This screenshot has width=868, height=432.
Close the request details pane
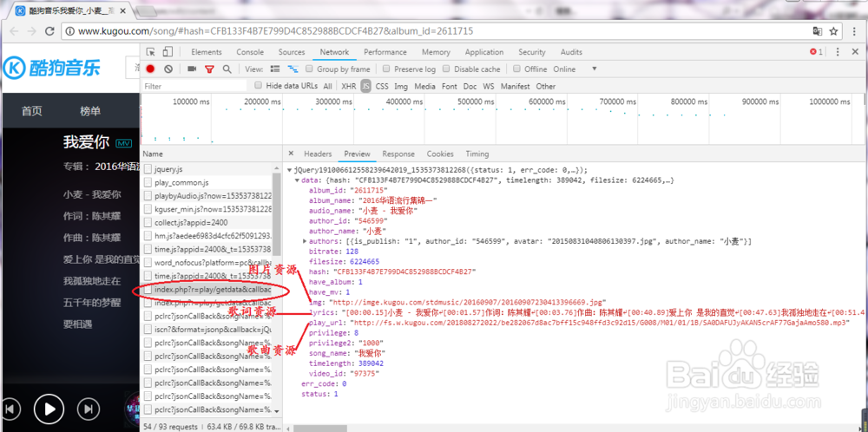tap(291, 154)
